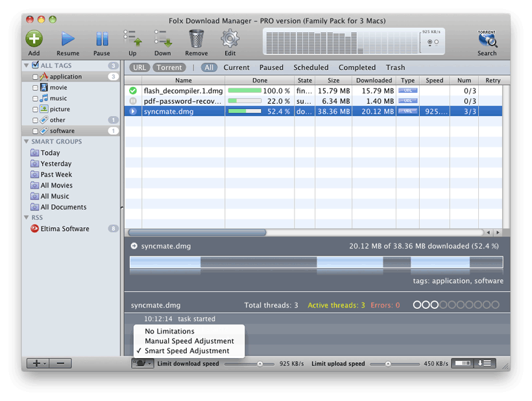Click the sidebar collapse handle arrow
This screenshot has height=401, width=532.
(122, 207)
